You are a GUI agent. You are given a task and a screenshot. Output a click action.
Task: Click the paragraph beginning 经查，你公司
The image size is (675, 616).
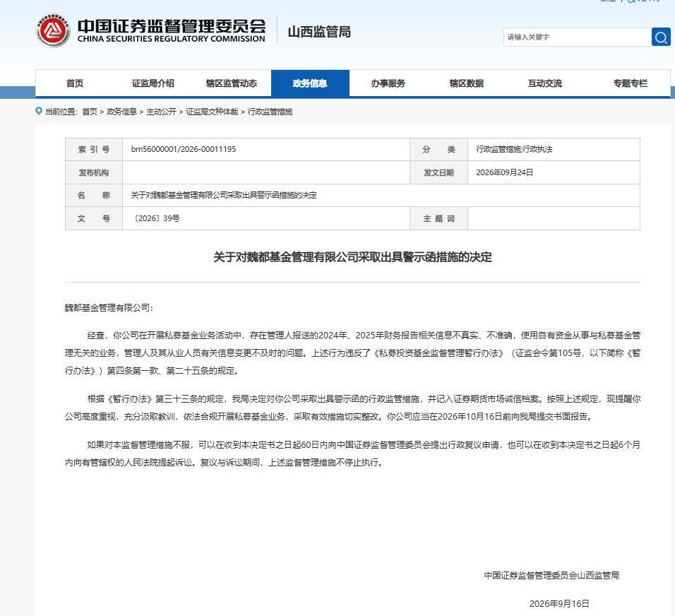point(352,353)
